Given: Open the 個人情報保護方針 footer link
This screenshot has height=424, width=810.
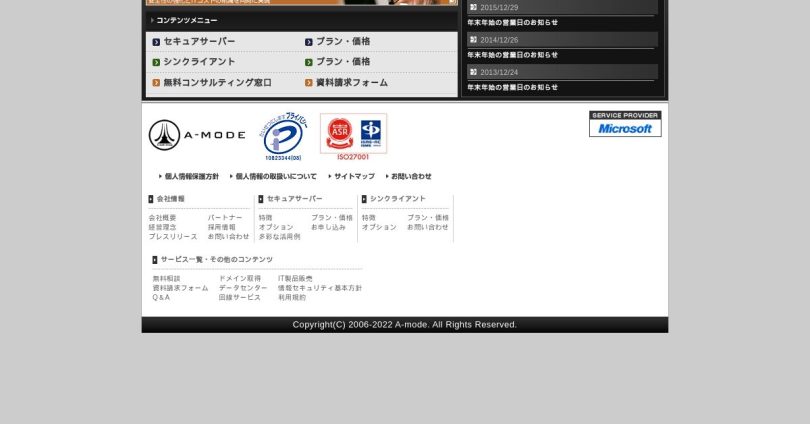Looking at the screenshot, I should [192, 177].
